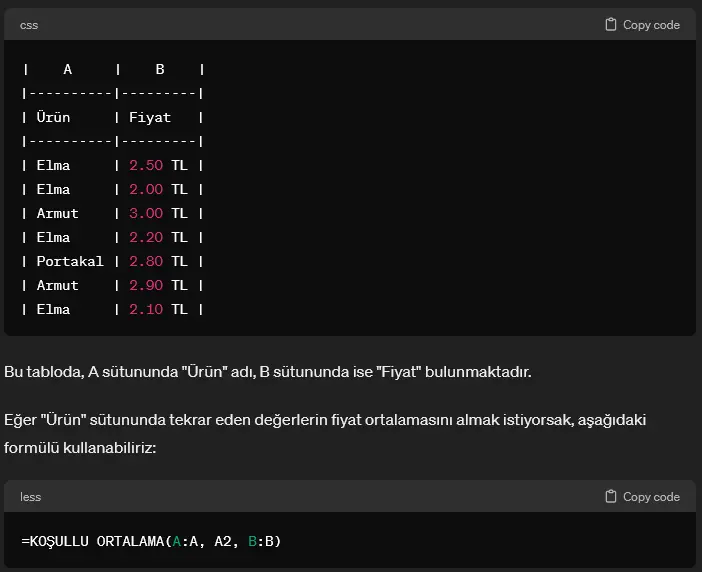Click the Armut cell priced 2.90 TL
Viewport: 702px width, 572px height.
57,286
